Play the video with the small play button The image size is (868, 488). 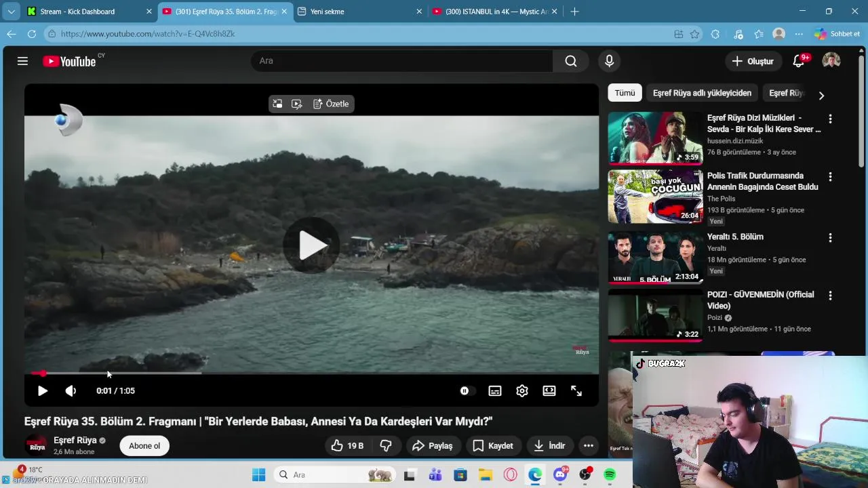(42, 391)
